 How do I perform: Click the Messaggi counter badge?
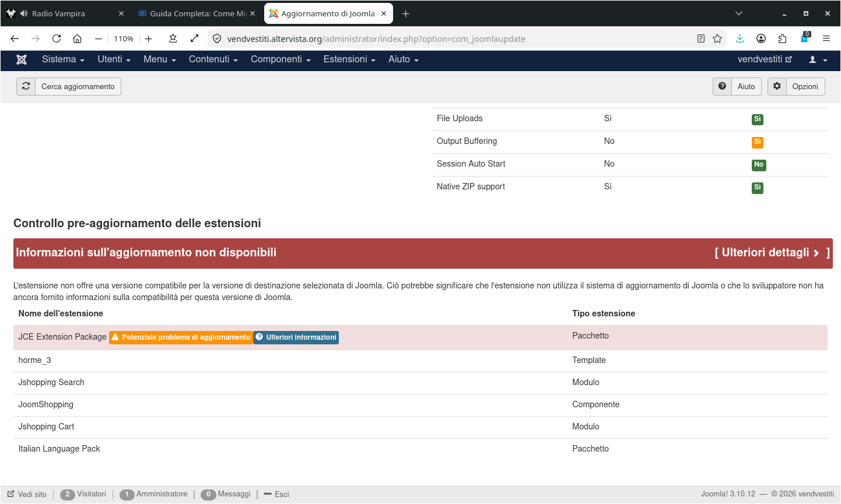pos(208,494)
